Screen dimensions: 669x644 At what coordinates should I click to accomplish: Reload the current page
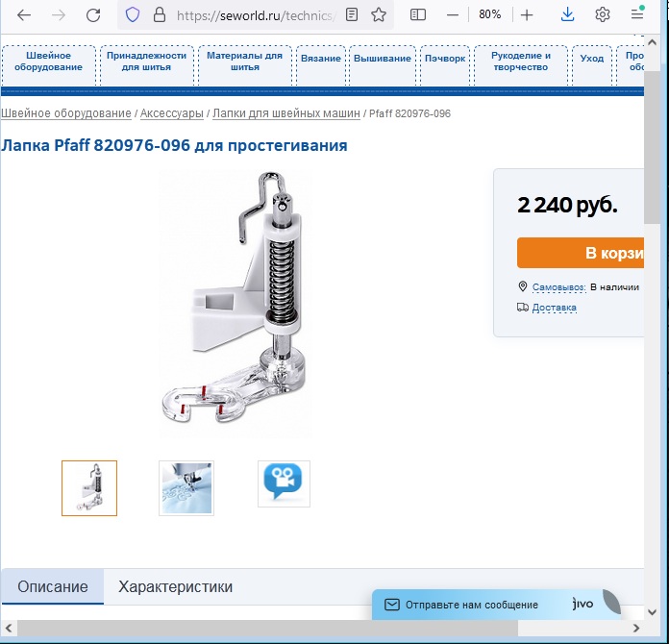(x=93, y=15)
